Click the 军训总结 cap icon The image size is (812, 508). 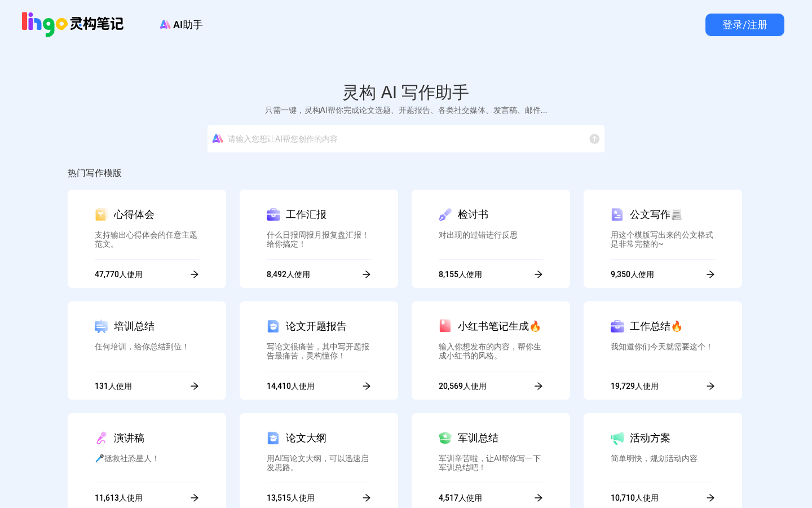445,438
